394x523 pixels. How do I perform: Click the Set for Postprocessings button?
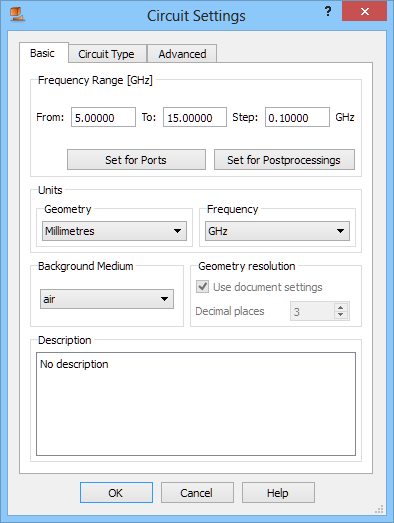coord(284,160)
